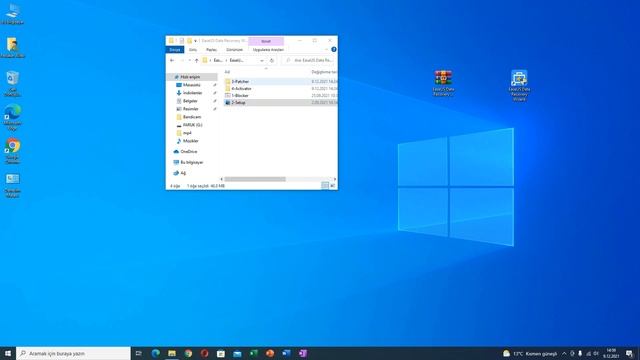This screenshot has width=640, height=360.
Task: Show hidden system tray icons
Action: pyautogui.click(x=564, y=353)
